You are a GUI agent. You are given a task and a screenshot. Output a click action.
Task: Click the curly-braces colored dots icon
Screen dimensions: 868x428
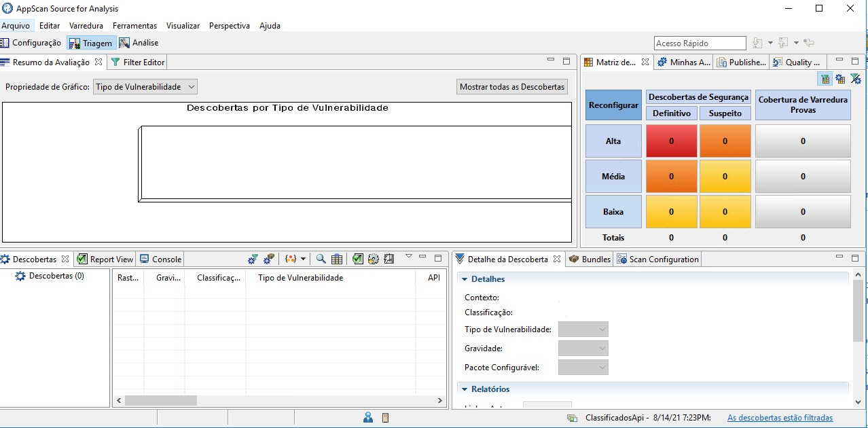pos(291,259)
